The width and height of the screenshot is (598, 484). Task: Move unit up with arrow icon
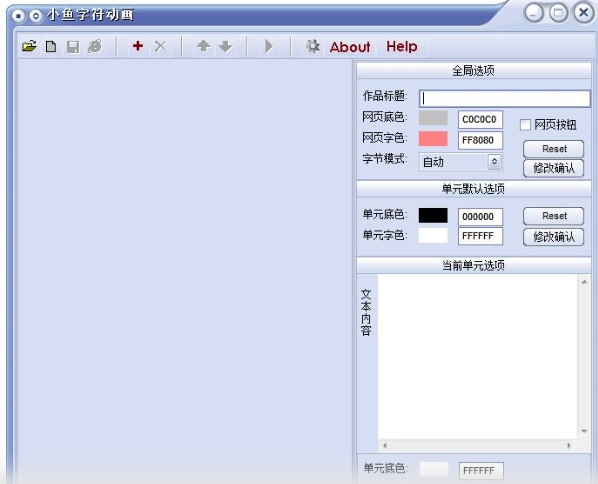pos(203,46)
